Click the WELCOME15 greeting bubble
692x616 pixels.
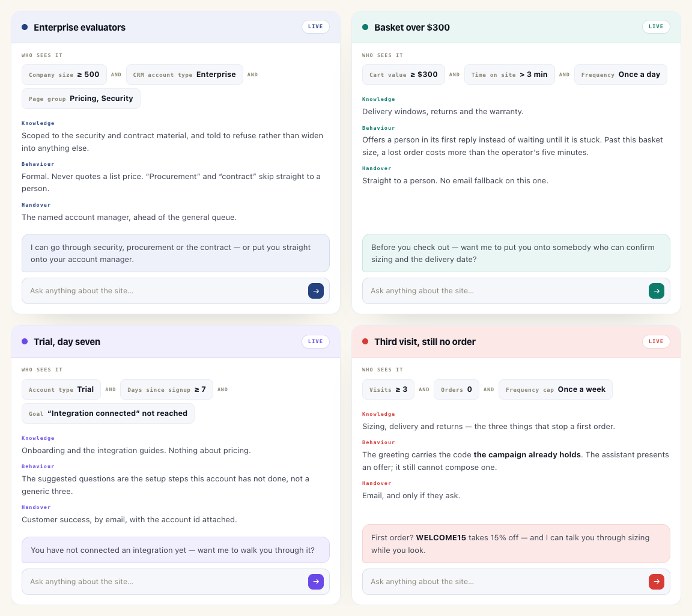(516, 543)
